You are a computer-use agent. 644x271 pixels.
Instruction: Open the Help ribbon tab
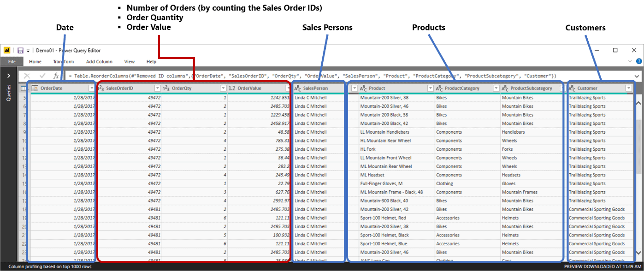pyautogui.click(x=151, y=61)
